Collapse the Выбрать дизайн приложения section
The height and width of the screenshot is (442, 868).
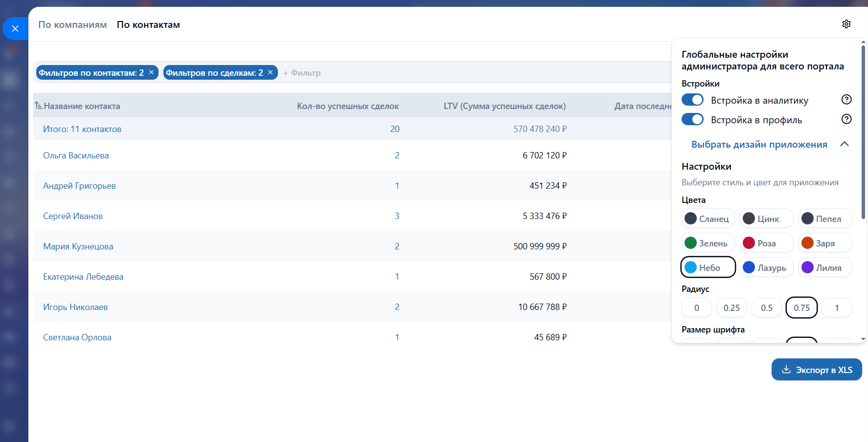point(844,144)
